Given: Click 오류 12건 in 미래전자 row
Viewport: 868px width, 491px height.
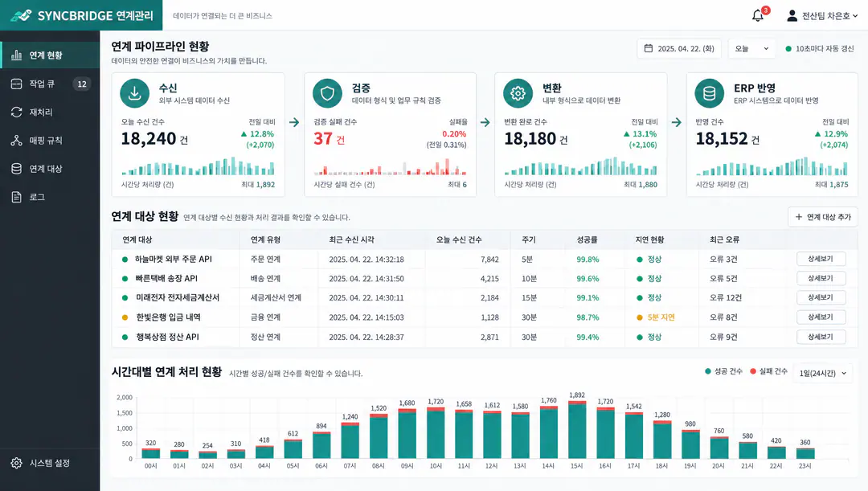Looking at the screenshot, I should [726, 298].
